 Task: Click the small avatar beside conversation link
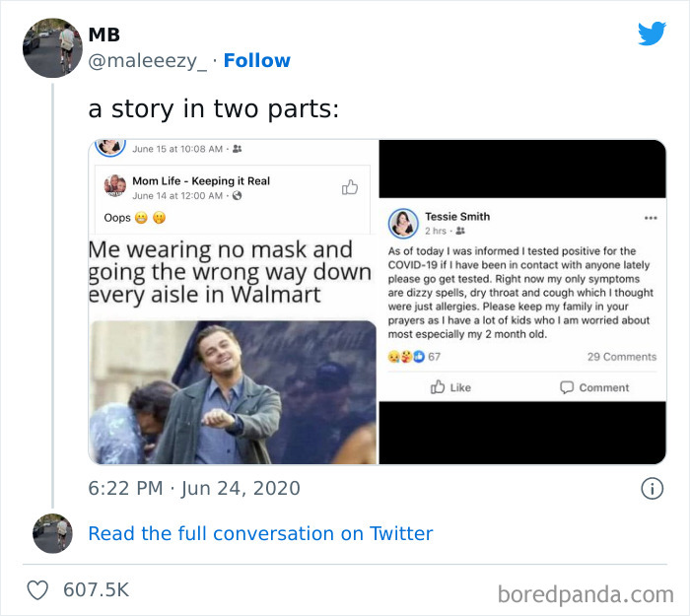click(52, 533)
